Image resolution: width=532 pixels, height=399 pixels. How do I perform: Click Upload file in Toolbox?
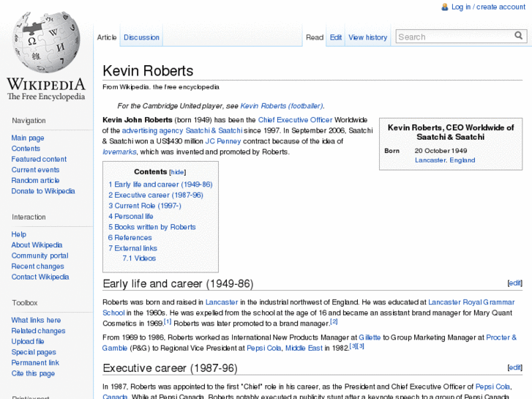coord(28,341)
